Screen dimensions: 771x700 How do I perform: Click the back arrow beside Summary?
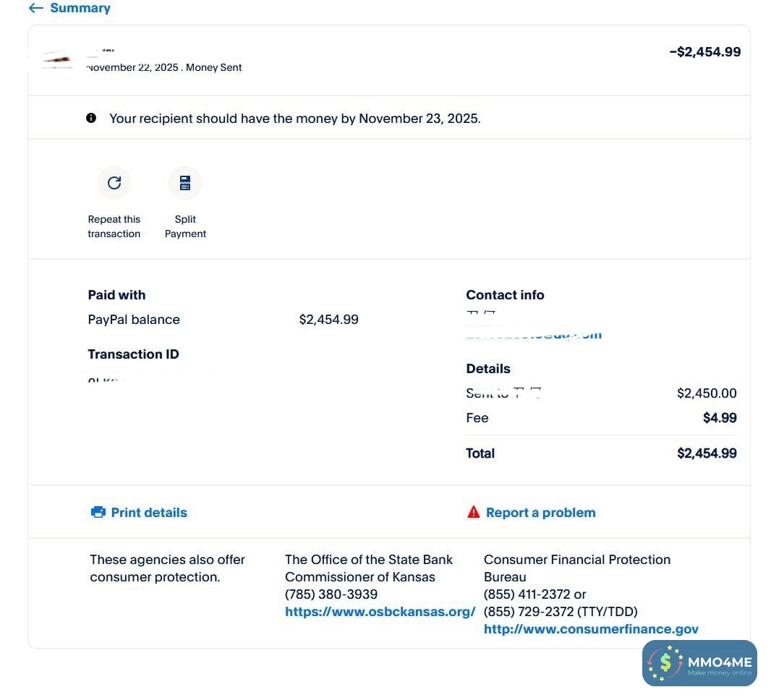[x=35, y=9]
